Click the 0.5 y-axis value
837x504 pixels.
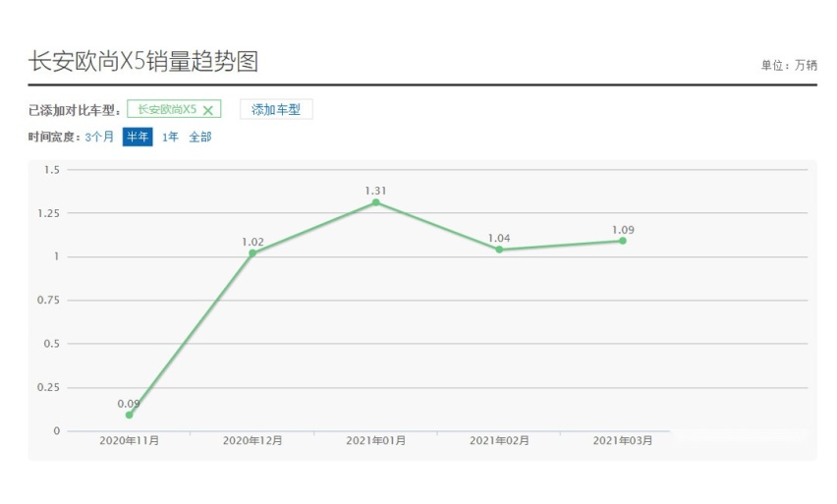tap(52, 344)
